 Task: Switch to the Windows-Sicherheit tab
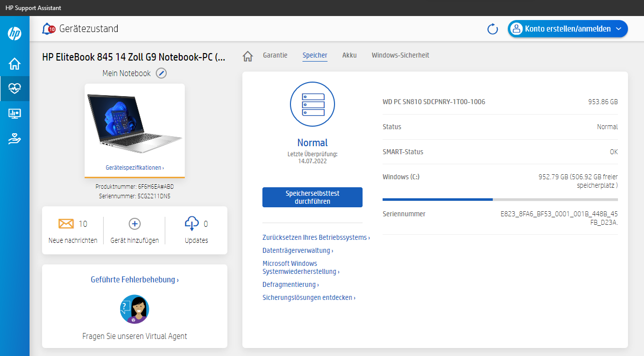point(401,55)
